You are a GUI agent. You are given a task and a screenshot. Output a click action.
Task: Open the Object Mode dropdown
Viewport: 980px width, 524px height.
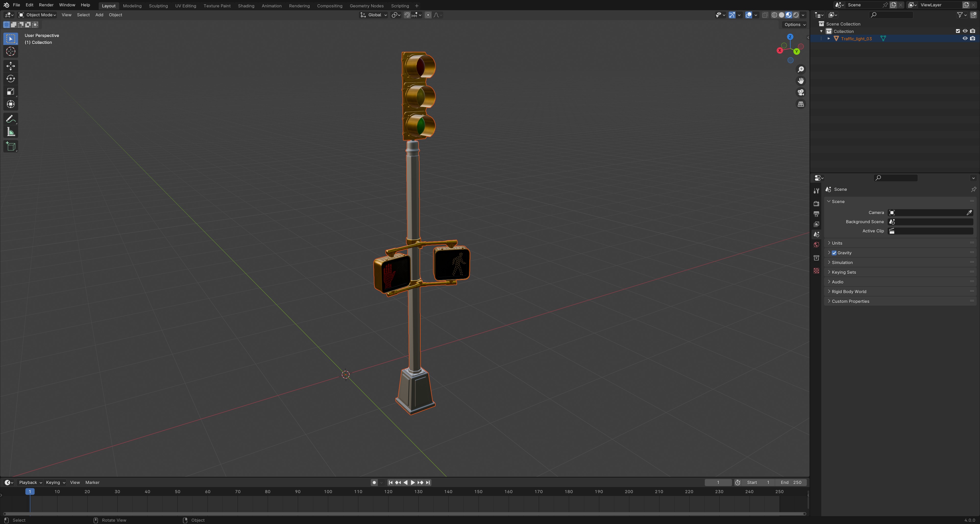37,15
